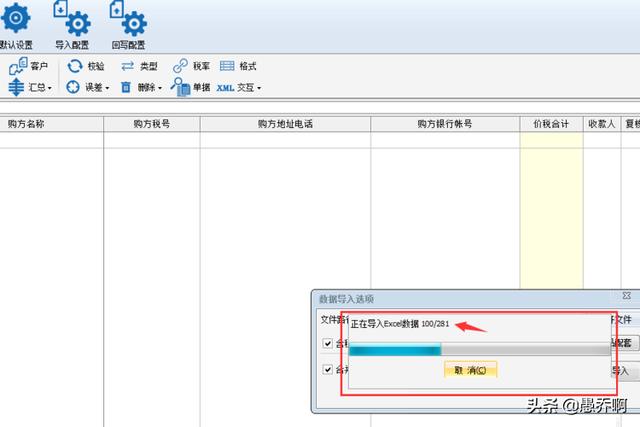Viewport: 640px width, 427px height.
Task: Click the 类型 swap arrows icon
Action: [x=127, y=66]
